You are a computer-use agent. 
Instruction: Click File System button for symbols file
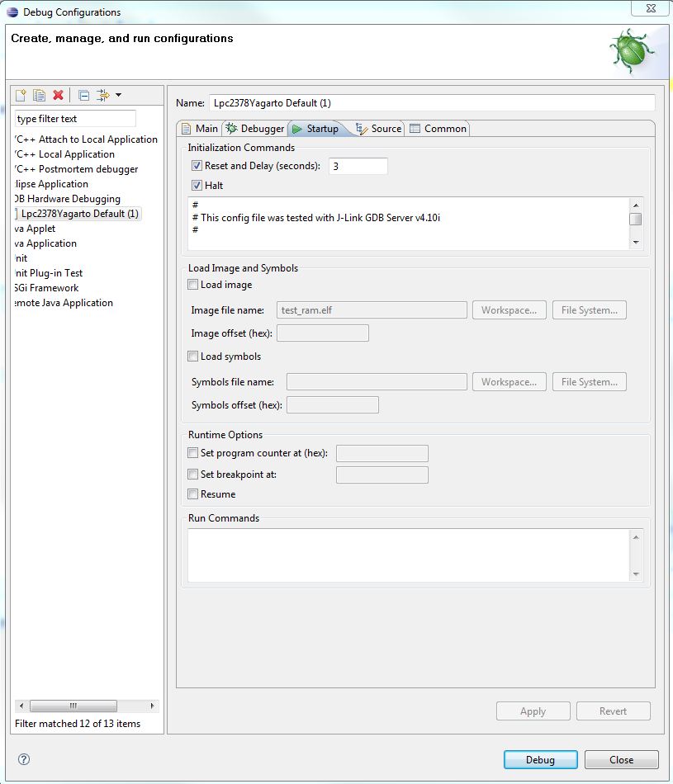pos(590,382)
